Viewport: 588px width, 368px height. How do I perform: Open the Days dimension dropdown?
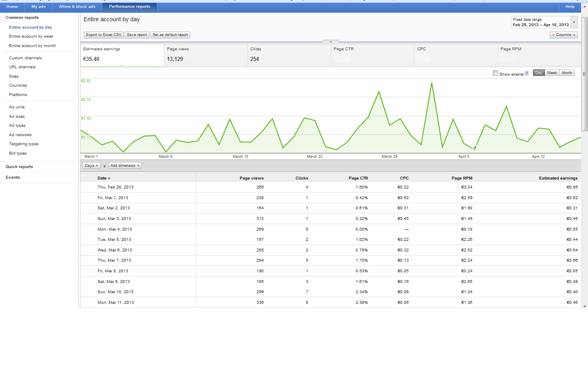(x=91, y=166)
